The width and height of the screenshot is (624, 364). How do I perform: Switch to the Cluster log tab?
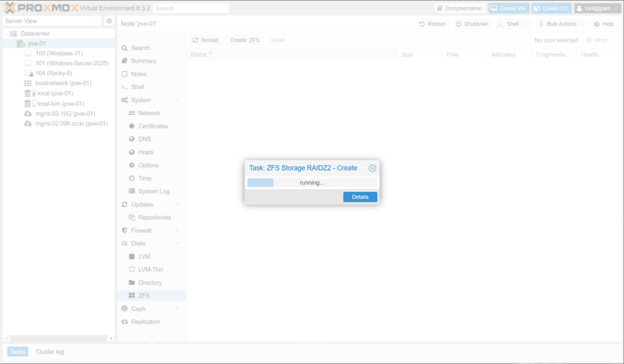click(49, 352)
